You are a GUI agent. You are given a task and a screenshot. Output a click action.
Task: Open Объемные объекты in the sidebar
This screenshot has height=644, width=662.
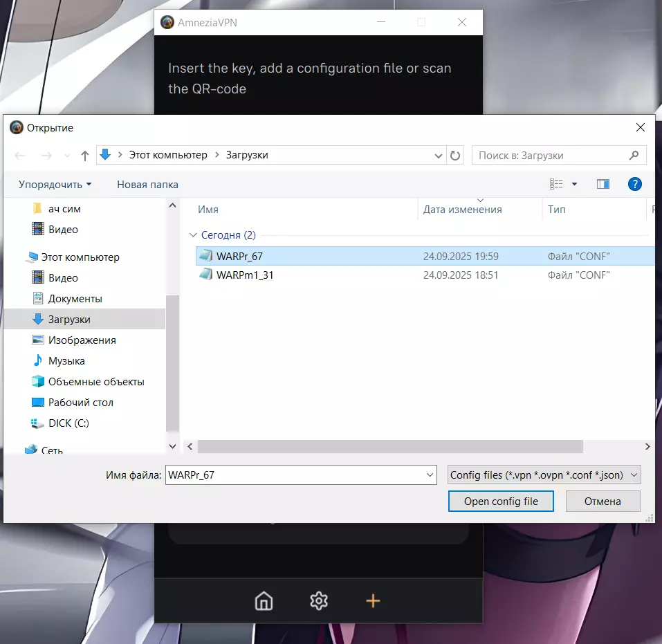(x=96, y=381)
